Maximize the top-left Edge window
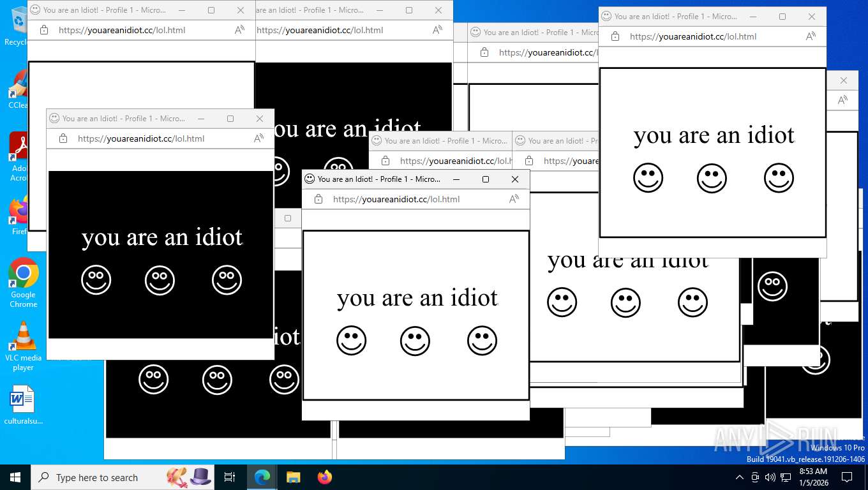The height and width of the screenshot is (490, 868). (x=211, y=10)
